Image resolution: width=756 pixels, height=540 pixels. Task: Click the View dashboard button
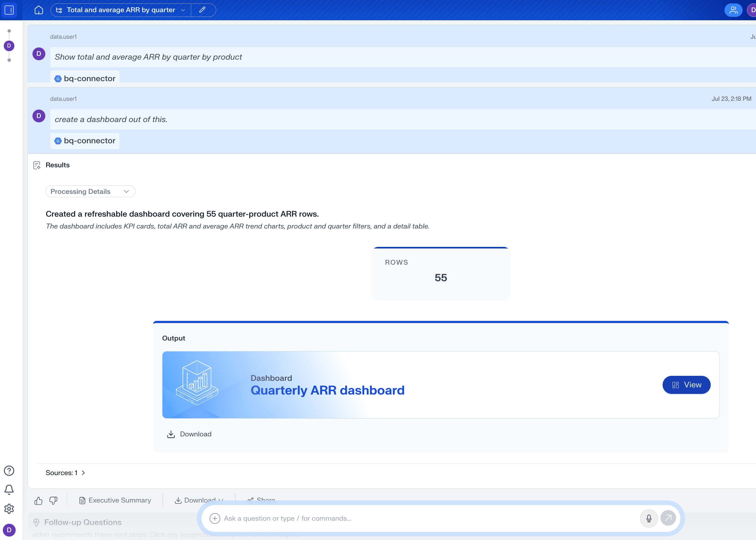click(x=686, y=385)
